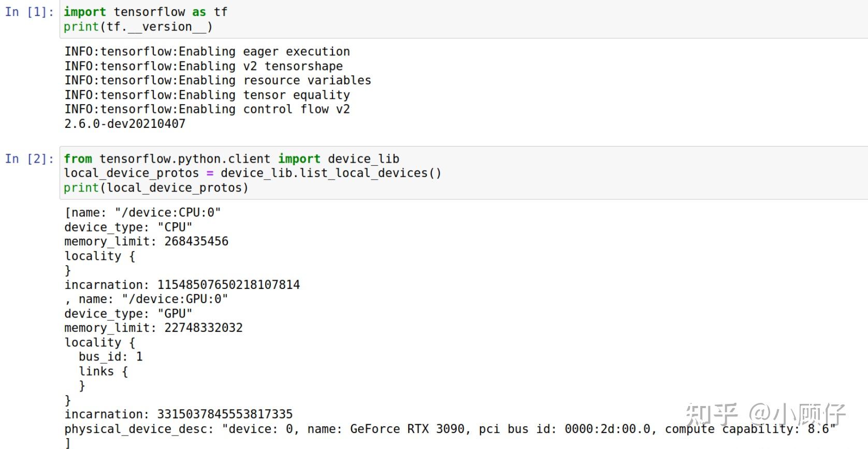The width and height of the screenshot is (868, 449).
Task: Click the incarnation 3315037845553817335 line
Action: (179, 414)
